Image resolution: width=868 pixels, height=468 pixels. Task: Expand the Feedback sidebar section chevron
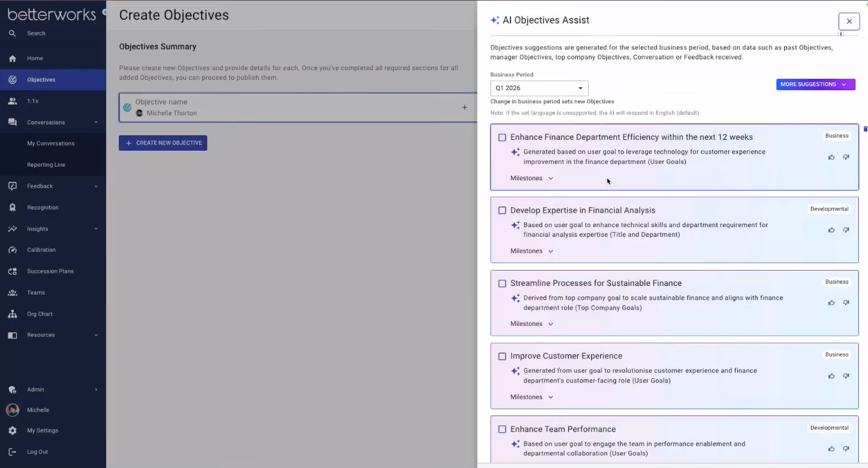click(96, 186)
